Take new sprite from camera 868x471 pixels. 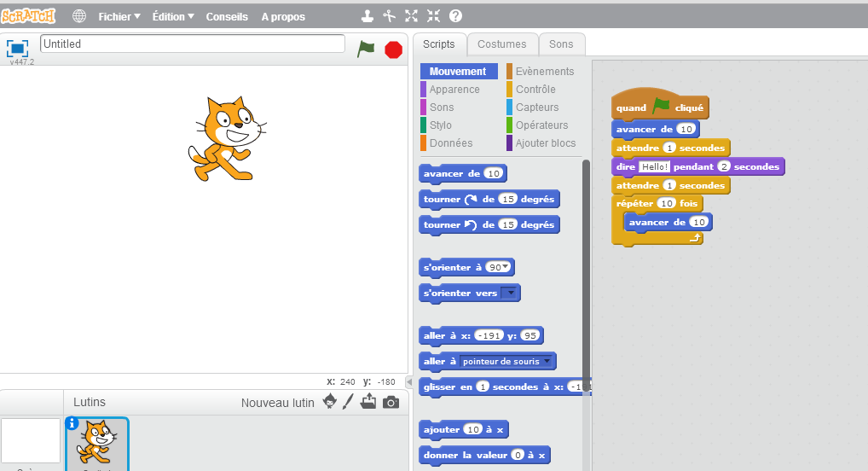pyautogui.click(x=391, y=402)
